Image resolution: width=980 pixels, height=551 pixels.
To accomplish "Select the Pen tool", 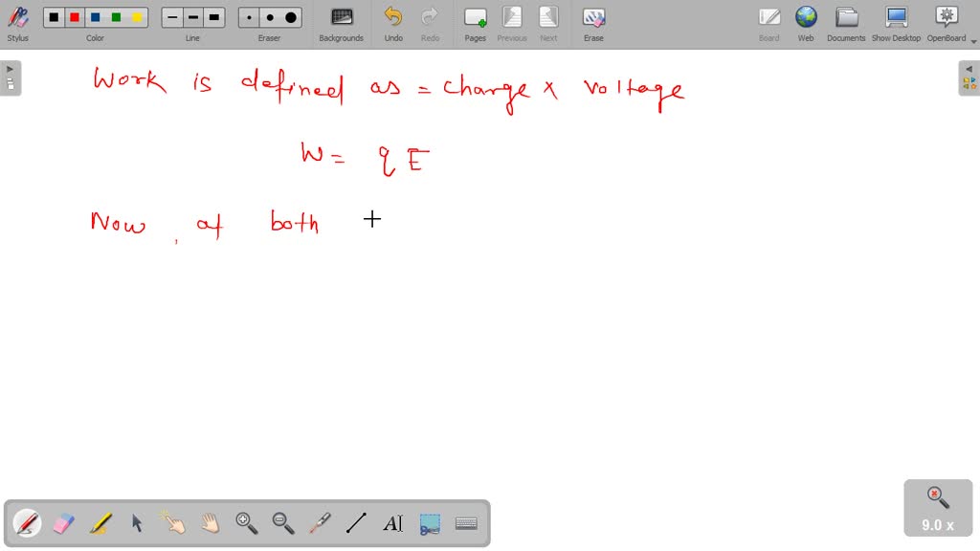I will coord(26,522).
